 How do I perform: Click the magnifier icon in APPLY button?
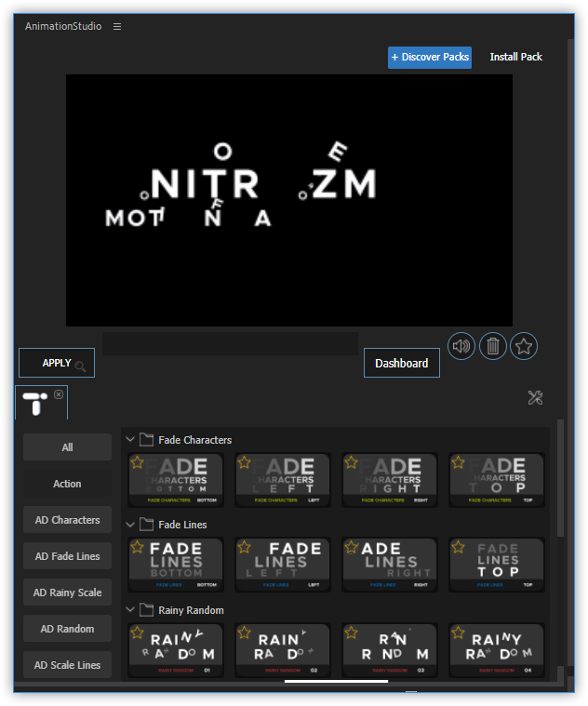click(x=81, y=366)
